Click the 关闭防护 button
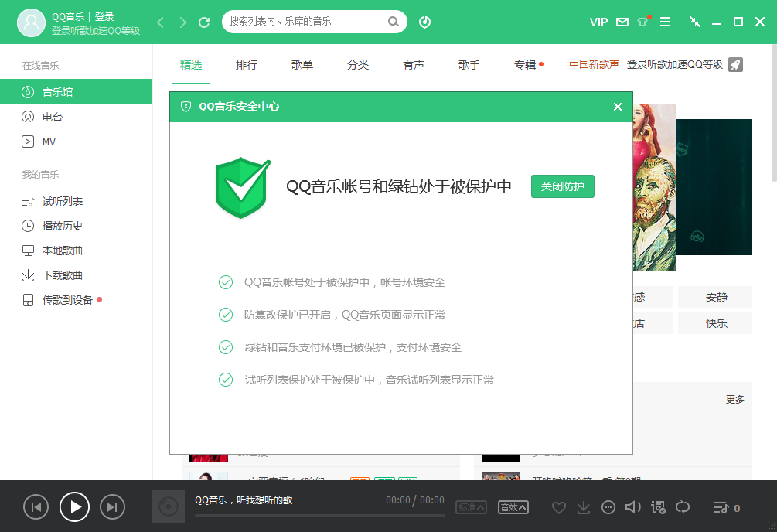Image resolution: width=777 pixels, height=532 pixels. point(562,186)
